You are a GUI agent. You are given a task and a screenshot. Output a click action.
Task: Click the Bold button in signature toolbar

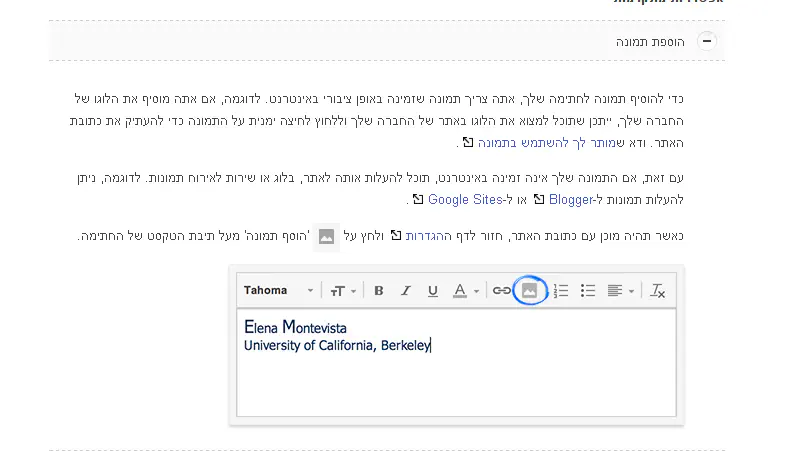[x=379, y=291]
